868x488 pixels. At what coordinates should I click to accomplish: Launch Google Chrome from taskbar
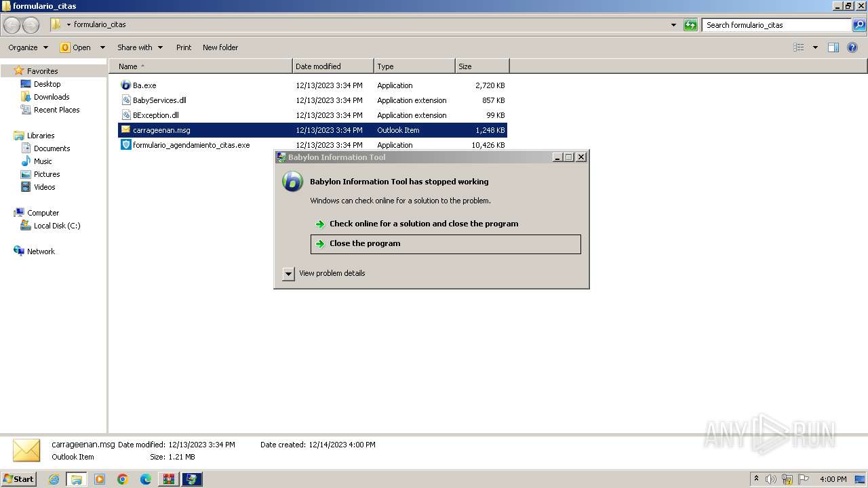coord(123,479)
